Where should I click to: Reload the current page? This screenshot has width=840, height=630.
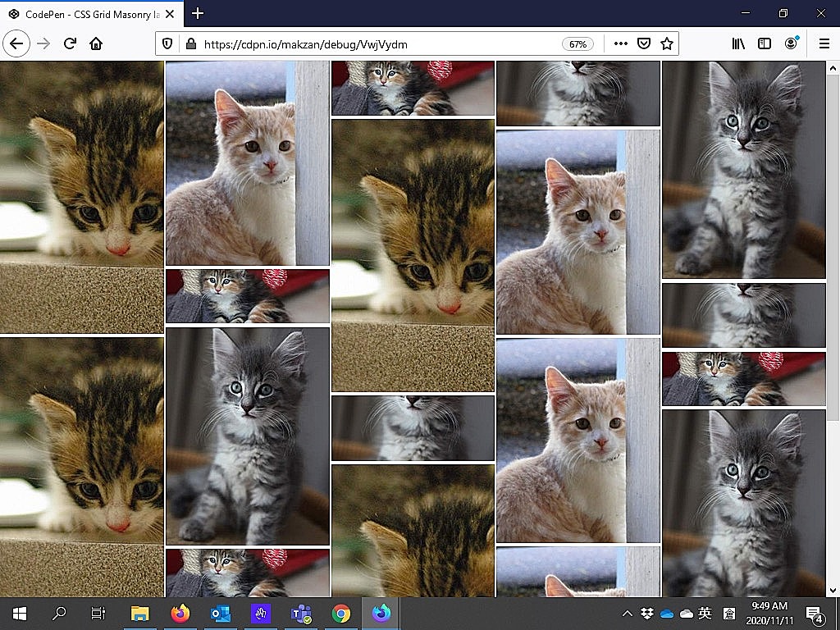(70, 43)
